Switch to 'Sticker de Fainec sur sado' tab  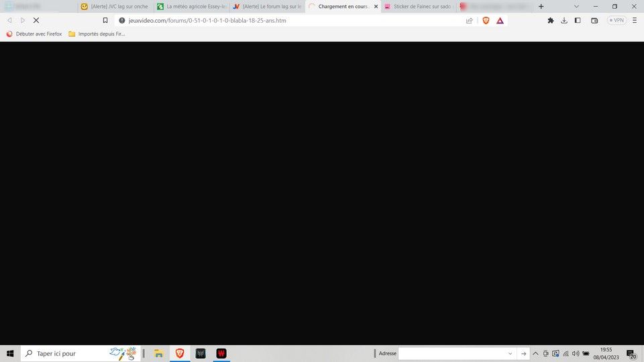coord(419,7)
